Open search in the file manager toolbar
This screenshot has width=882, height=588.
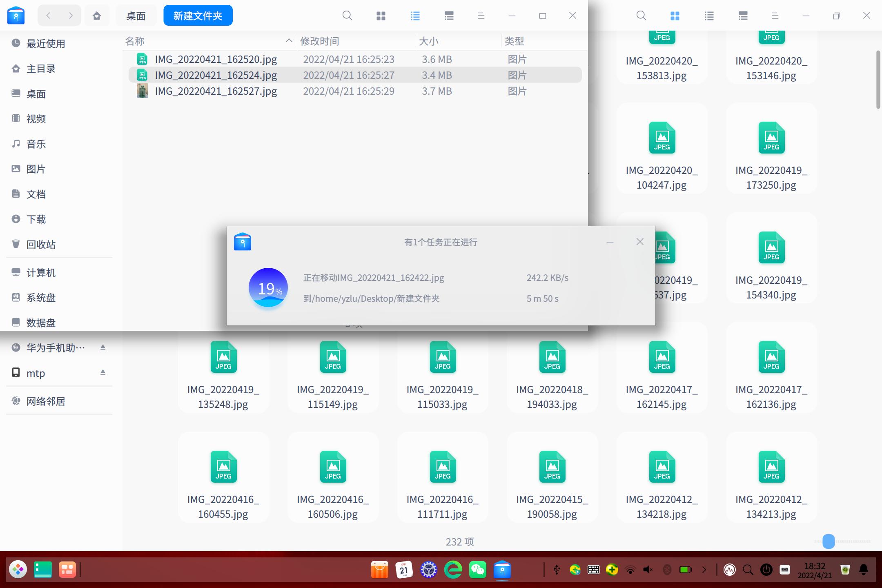(347, 16)
